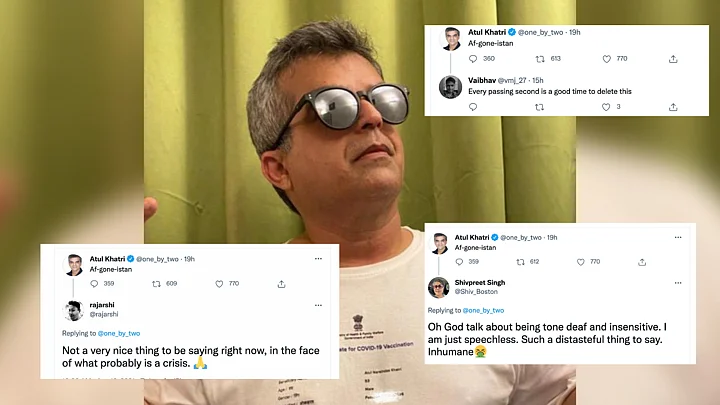This screenshot has width=720, height=405.
Task: Open @one_by_two link under rajarshi's reply
Action: point(119,333)
